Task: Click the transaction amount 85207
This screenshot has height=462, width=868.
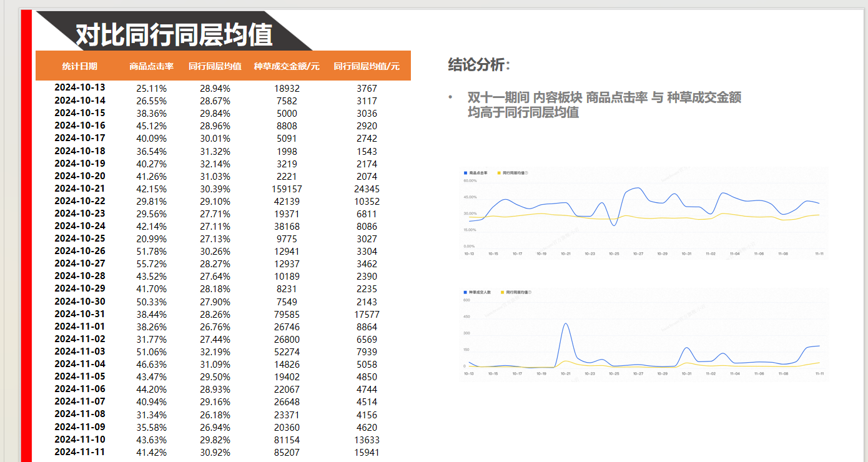Action: 287,453
